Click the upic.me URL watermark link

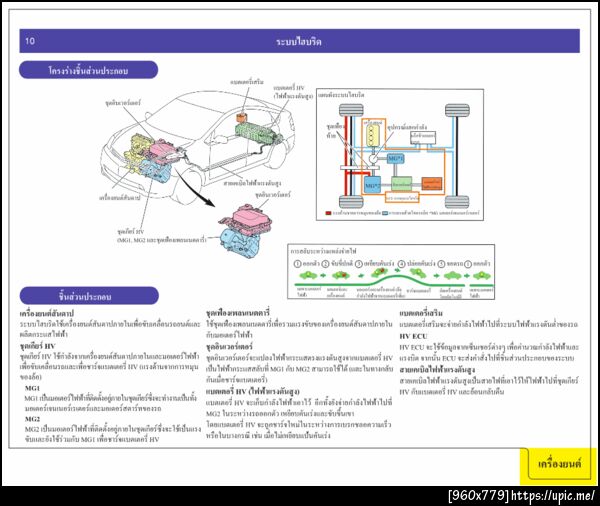click(553, 496)
